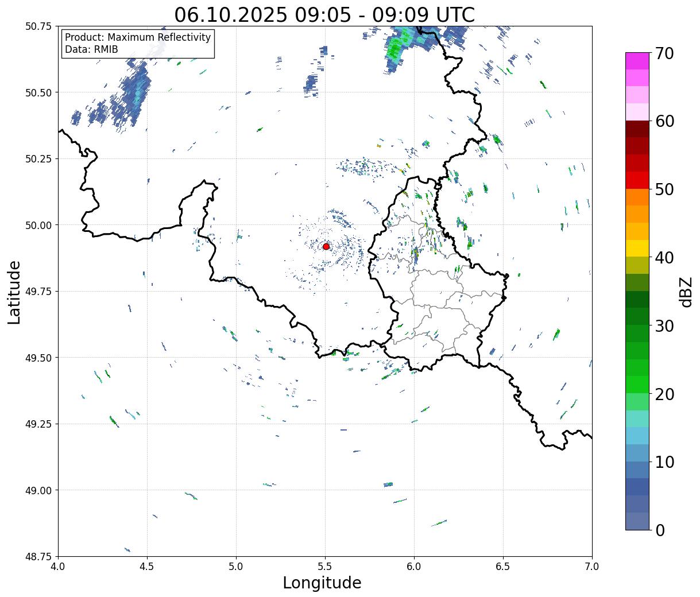Click the Latitude axis label
700x597 pixels.
click(x=14, y=292)
